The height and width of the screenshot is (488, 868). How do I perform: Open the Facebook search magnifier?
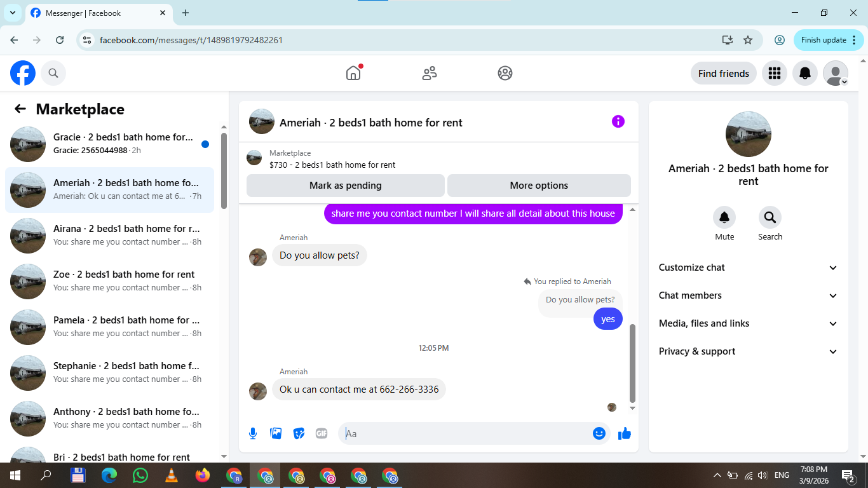(x=53, y=73)
